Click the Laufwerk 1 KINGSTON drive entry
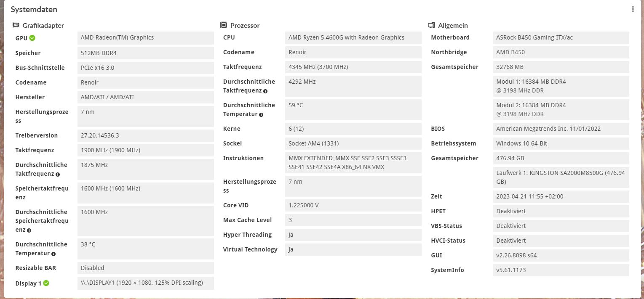Viewport: 644px width, 299px height. pos(561,177)
